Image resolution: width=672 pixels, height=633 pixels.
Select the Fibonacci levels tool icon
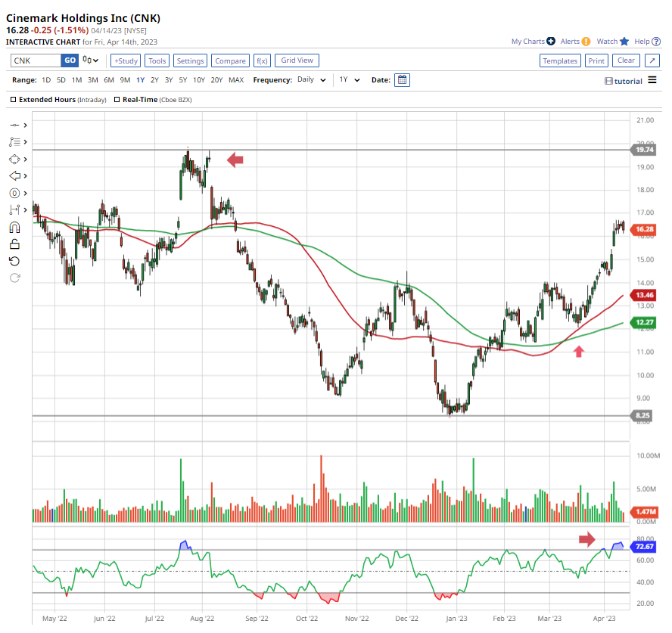coord(14,141)
